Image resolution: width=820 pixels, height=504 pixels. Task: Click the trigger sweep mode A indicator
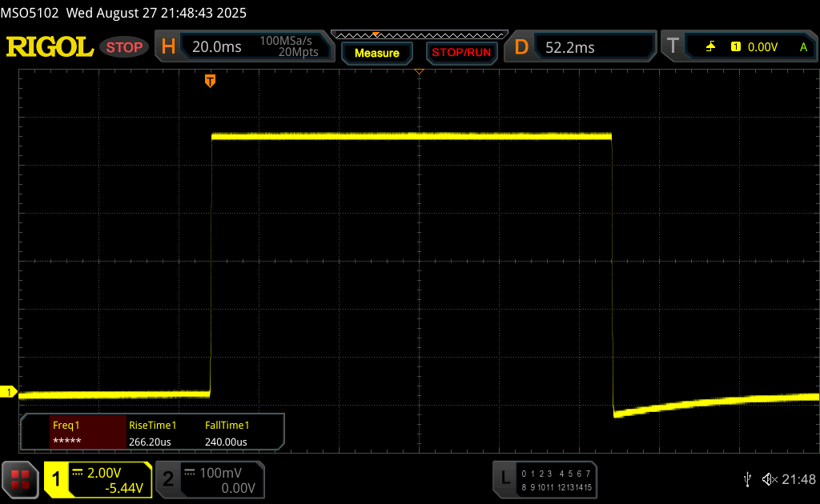pyautogui.click(x=803, y=47)
